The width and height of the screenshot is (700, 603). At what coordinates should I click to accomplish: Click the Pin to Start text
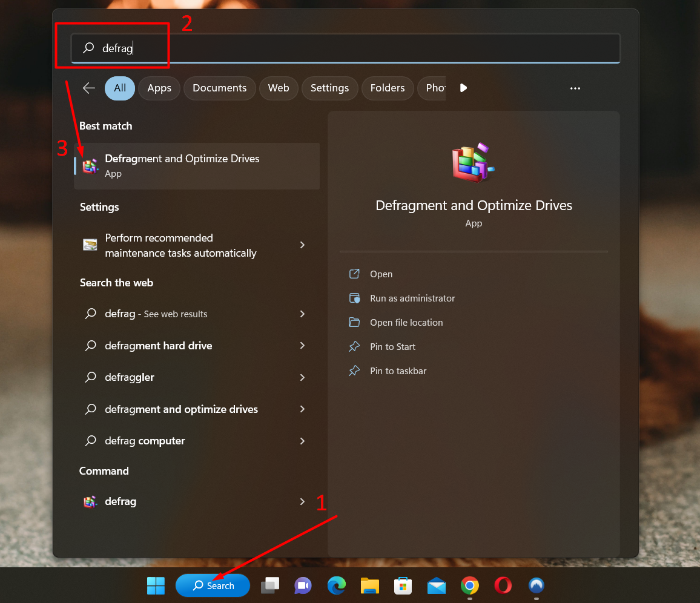click(392, 347)
